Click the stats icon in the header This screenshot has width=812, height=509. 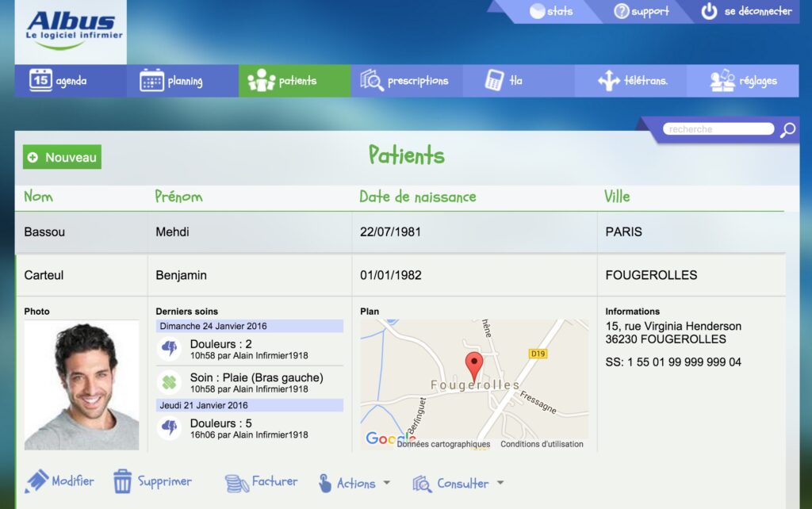tap(537, 11)
